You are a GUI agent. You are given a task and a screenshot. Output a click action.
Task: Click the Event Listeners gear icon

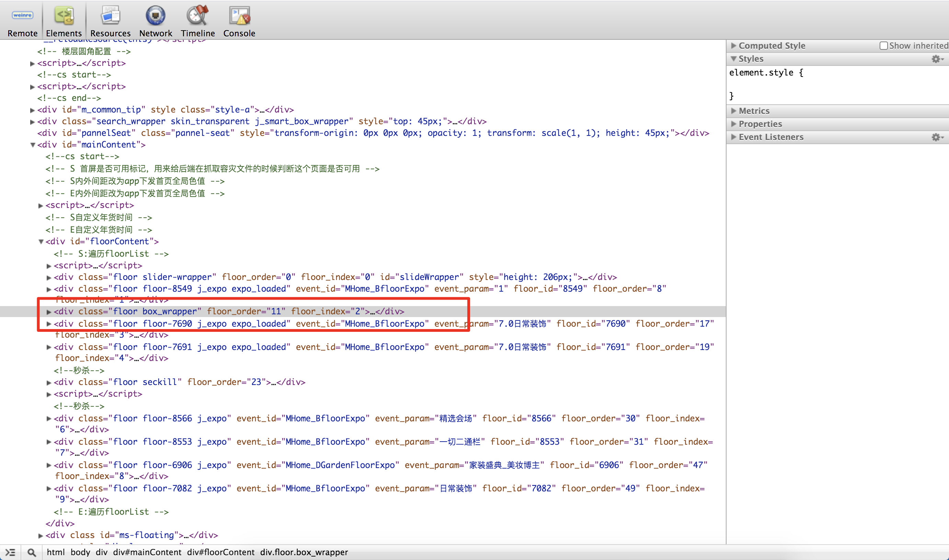[937, 137]
